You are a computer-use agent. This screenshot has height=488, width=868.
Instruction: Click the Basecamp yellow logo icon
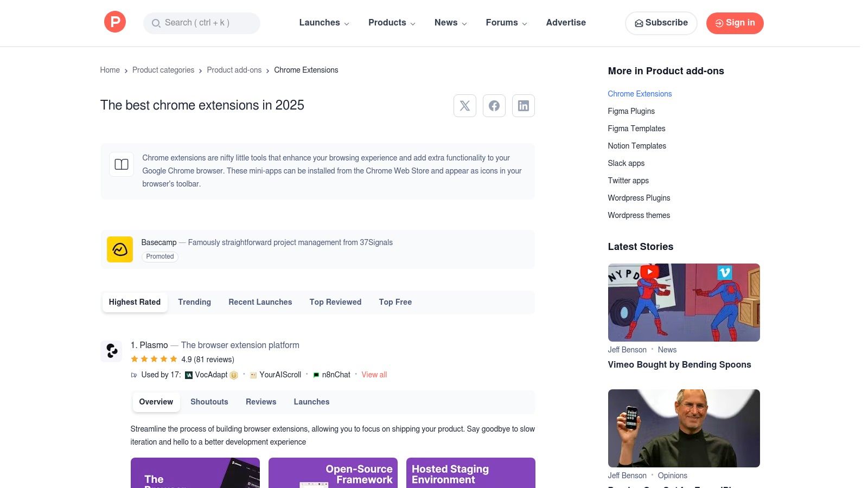pyautogui.click(x=120, y=249)
